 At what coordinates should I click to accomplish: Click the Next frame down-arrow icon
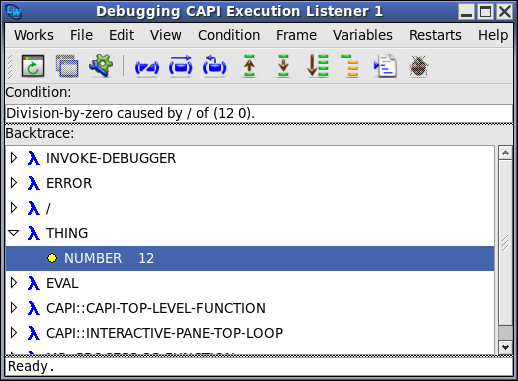(283, 66)
